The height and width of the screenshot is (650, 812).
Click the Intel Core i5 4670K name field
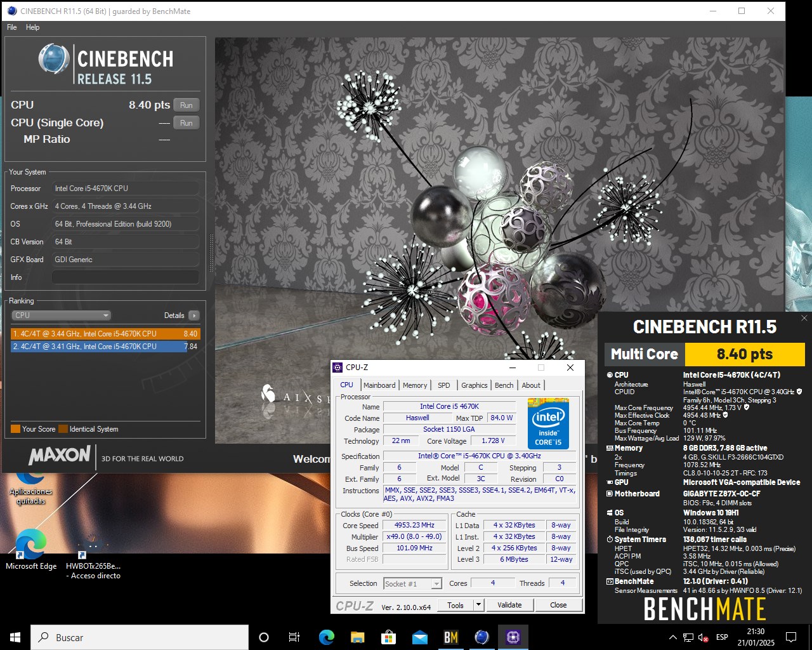449,406
